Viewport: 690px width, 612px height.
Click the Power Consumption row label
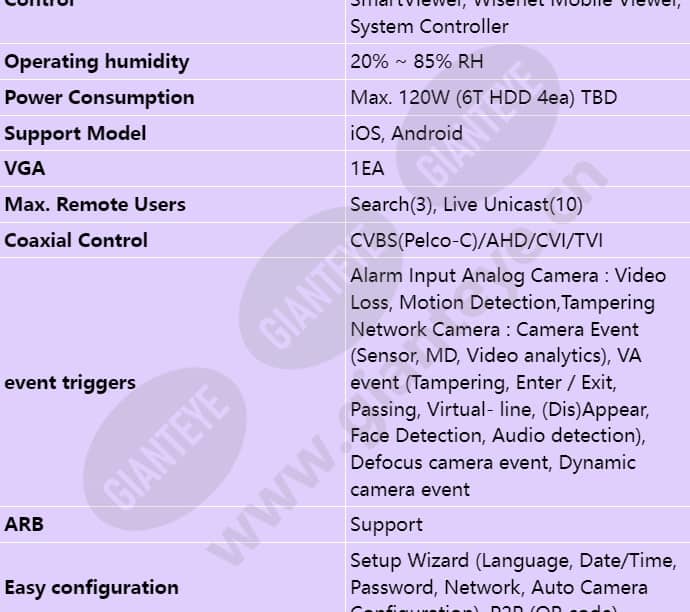coord(99,98)
